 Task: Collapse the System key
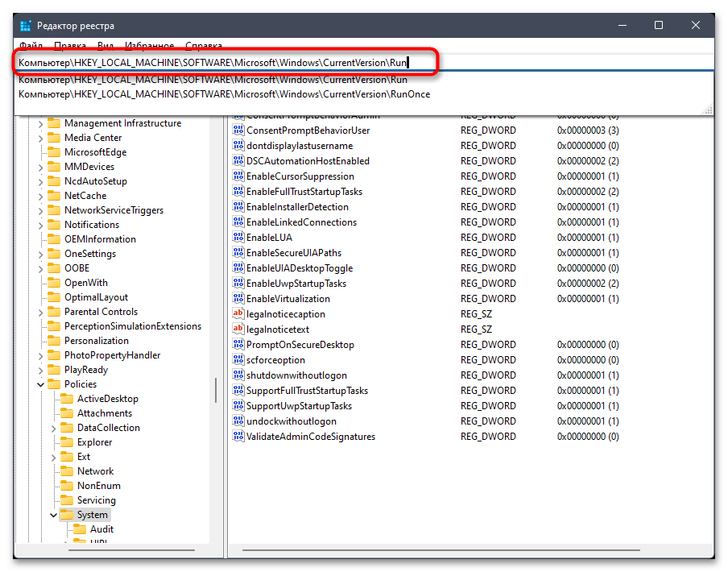pos(53,515)
